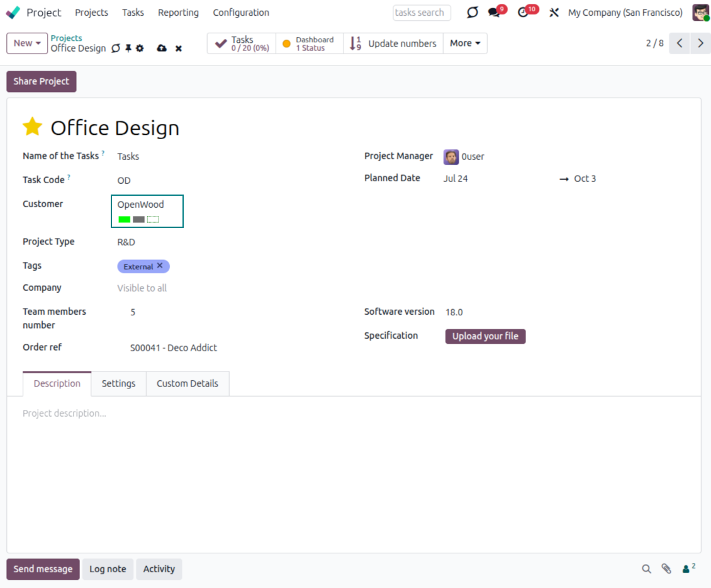711x588 pixels.
Task: Save changes with the cloud upload icon
Action: coord(162,48)
